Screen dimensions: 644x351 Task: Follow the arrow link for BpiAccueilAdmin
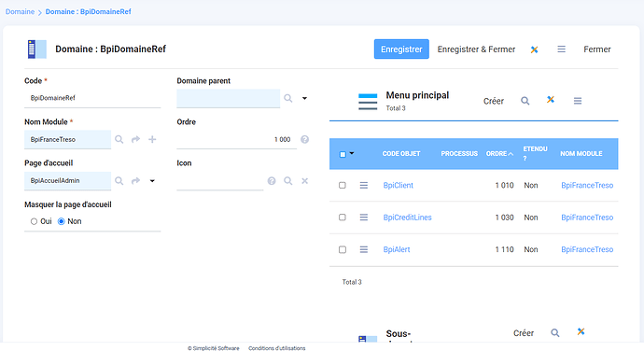pos(136,181)
